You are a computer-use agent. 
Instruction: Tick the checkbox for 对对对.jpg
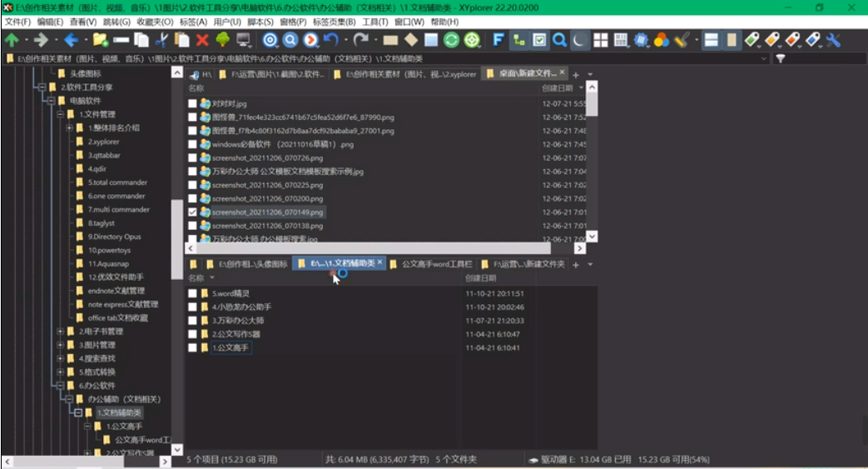click(193, 104)
